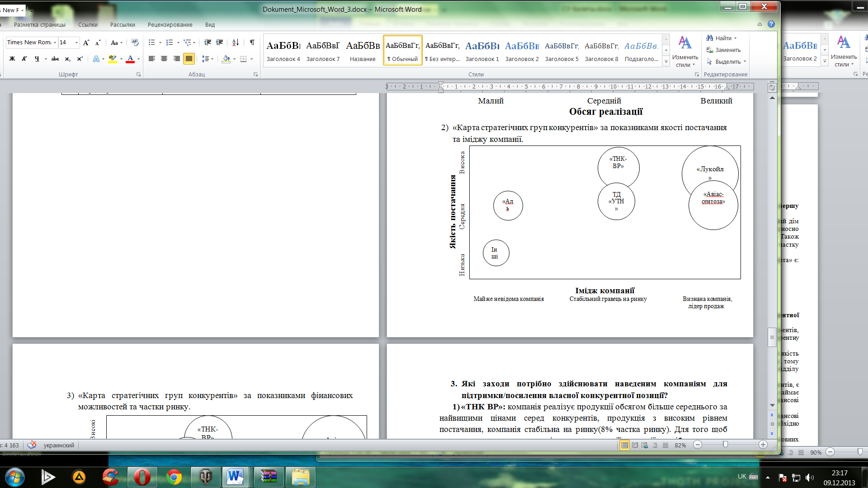Image resolution: width=868 pixels, height=488 pixels.
Task: Toggle bold (Ж) formatting
Action: coord(12,59)
